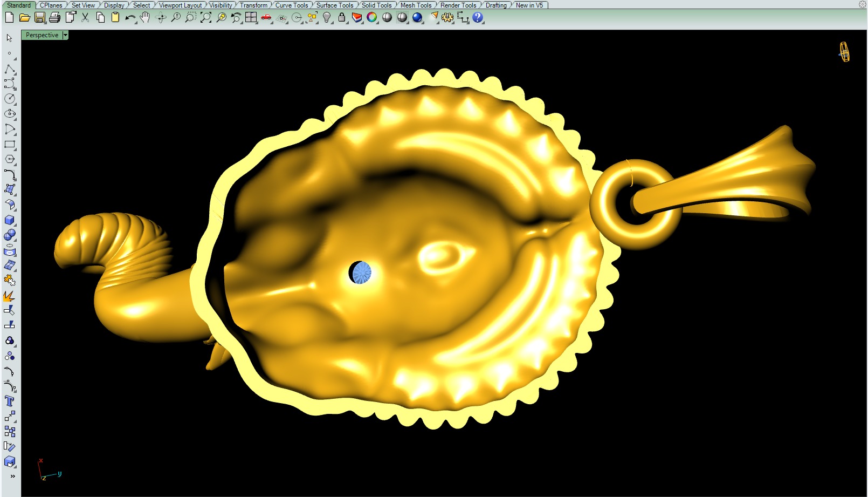Click the red car Named Views icon
The image size is (868, 497).
266,17
